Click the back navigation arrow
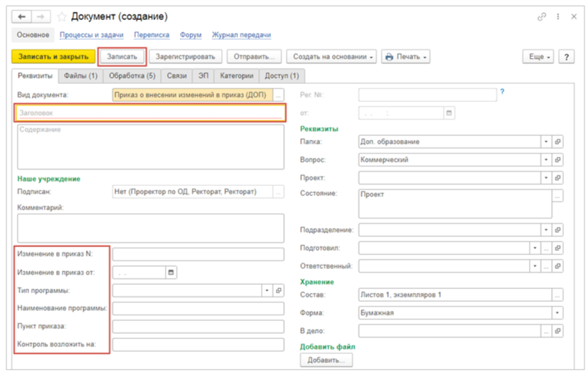This screenshot has height=373, width=588. (20, 16)
